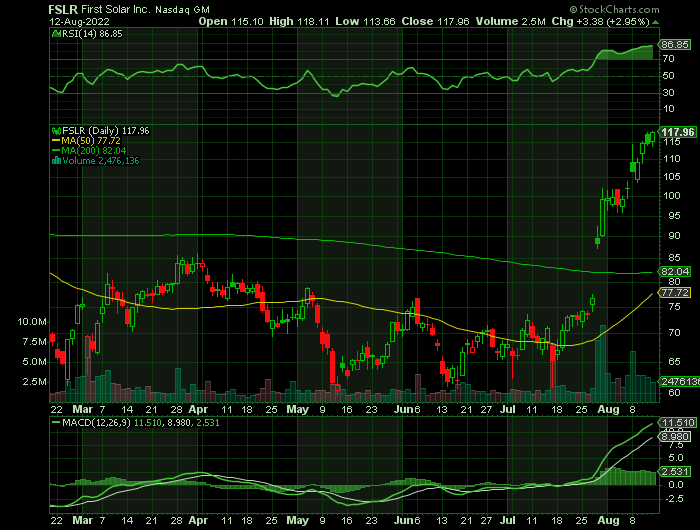The image size is (700, 530).
Task: Click the 7.5M volume axis label
Action: click(x=34, y=342)
